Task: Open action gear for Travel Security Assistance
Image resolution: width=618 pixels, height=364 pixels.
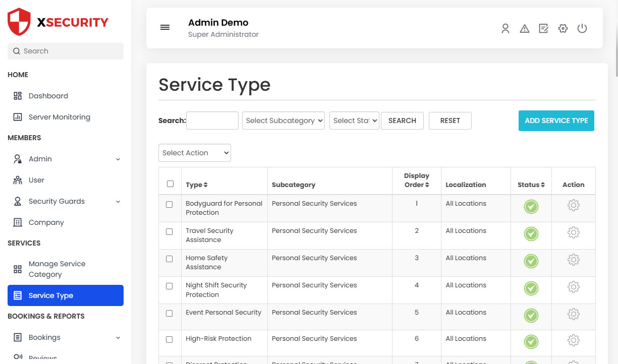Action: pyautogui.click(x=573, y=233)
